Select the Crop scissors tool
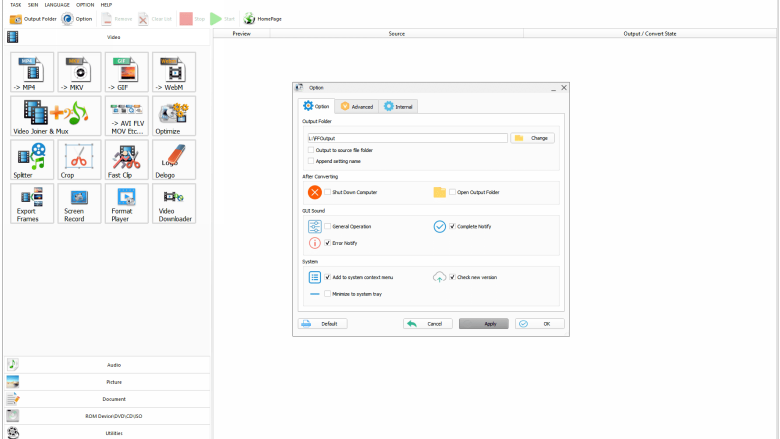Viewport: 780px width, 439px height. [79, 160]
